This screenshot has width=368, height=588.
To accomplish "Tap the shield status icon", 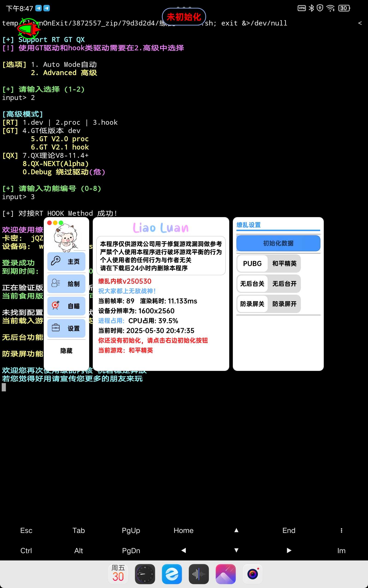I will point(320,8).
